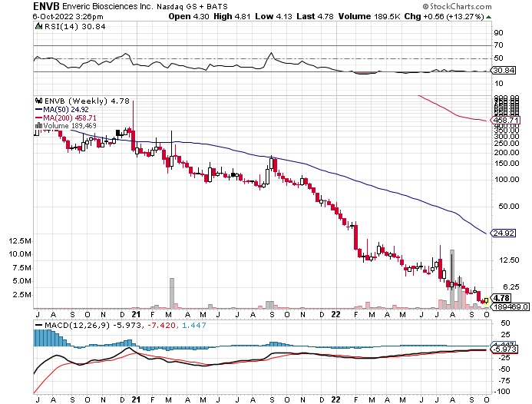
Task: Click the blue 1.447 MACD histogram value
Action: coord(193,325)
